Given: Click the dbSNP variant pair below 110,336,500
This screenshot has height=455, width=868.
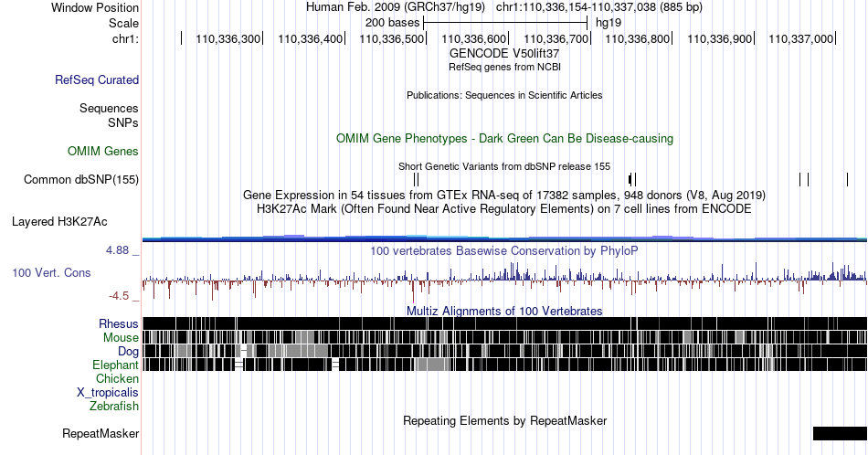Looking at the screenshot, I should (x=417, y=179).
